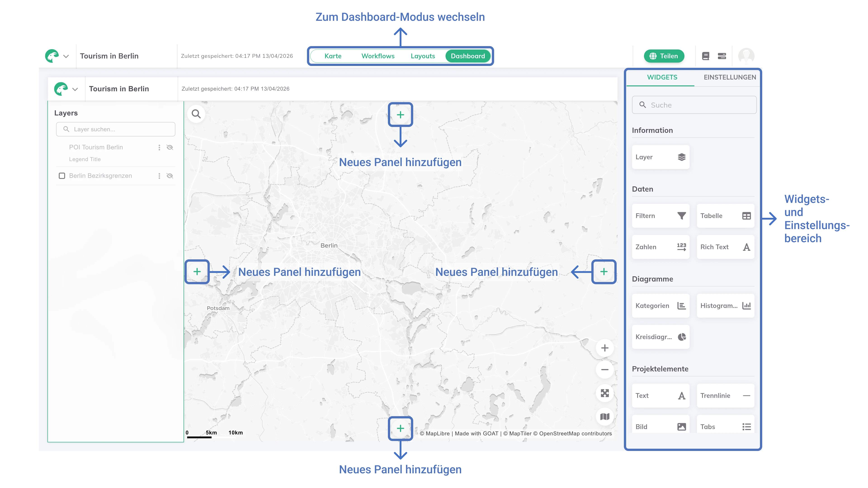
Task: Open options menu for Berlin Bezirksgrenzen
Action: 159,176
